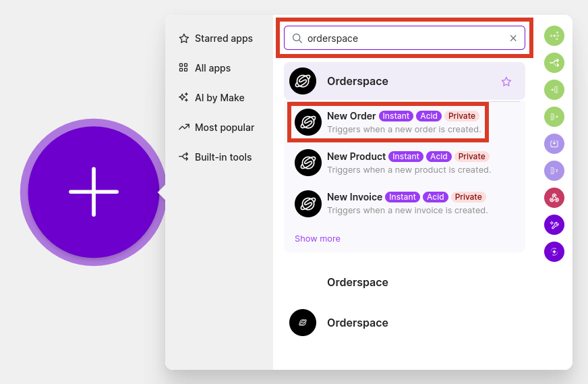Click the sparkle icon beside AI by Make

pos(183,97)
